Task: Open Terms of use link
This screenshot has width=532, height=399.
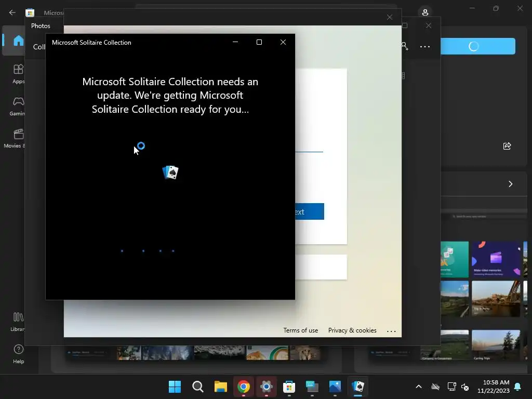Action: tap(301, 330)
